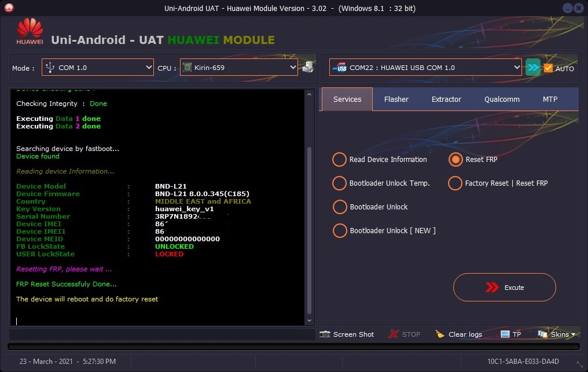Expand the CPU dropdown showing Kirin-659
The image size is (588, 372).
tap(238, 68)
